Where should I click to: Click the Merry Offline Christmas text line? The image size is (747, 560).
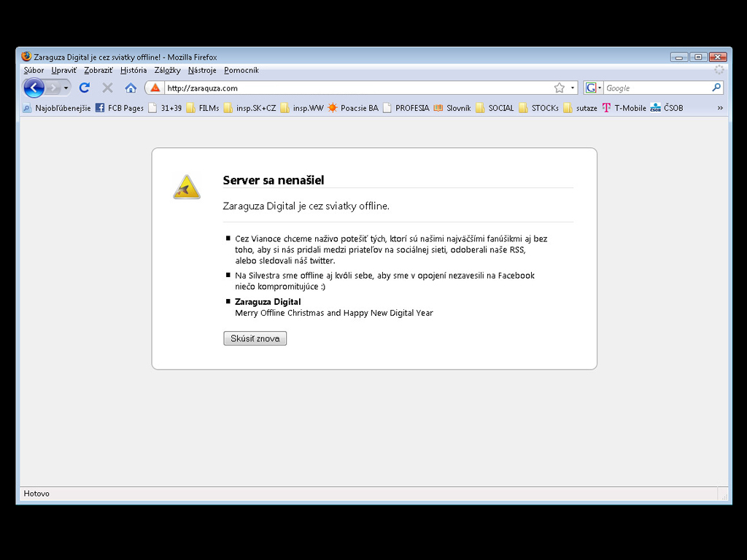tap(334, 313)
